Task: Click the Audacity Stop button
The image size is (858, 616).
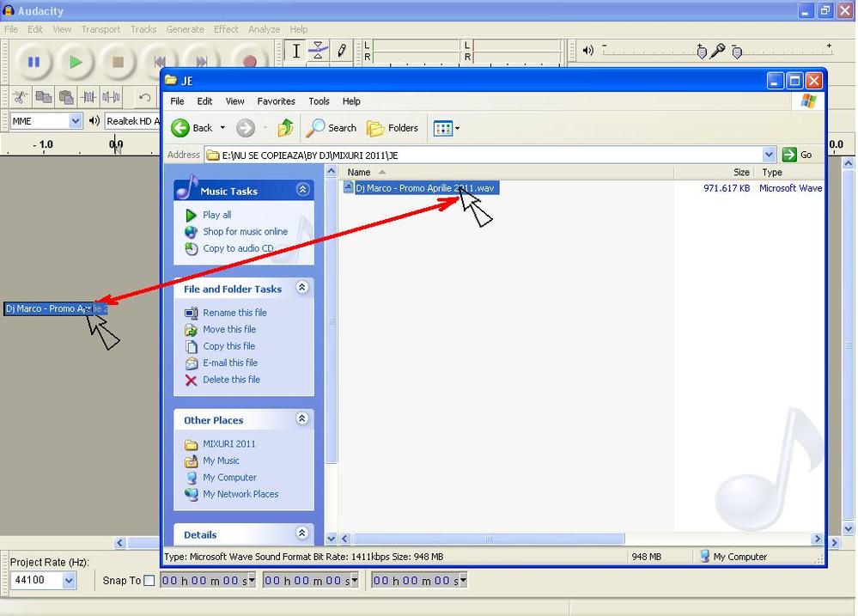Action: click(x=118, y=62)
